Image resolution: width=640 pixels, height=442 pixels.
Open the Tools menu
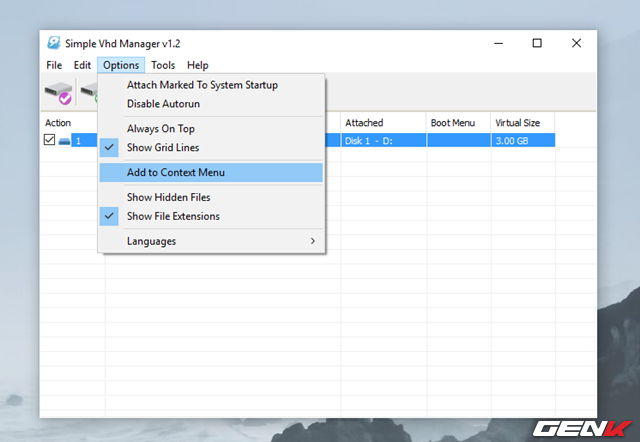tap(163, 65)
